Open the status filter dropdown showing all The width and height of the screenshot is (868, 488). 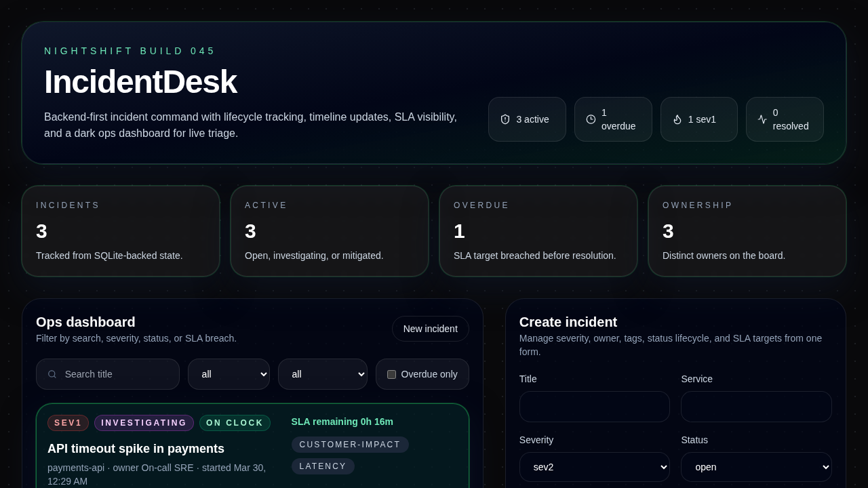click(x=323, y=374)
